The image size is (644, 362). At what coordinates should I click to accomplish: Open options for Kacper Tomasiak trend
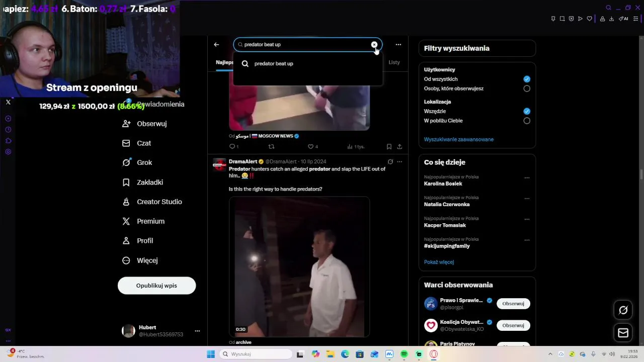pyautogui.click(x=527, y=220)
